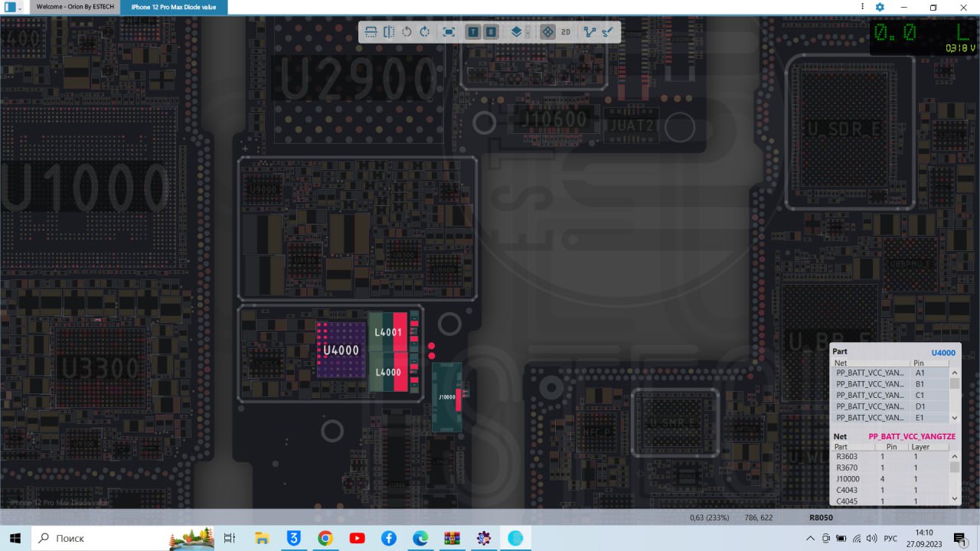Click the Windows taskbar search box
The width and height of the screenshot is (980, 551).
pos(122,538)
